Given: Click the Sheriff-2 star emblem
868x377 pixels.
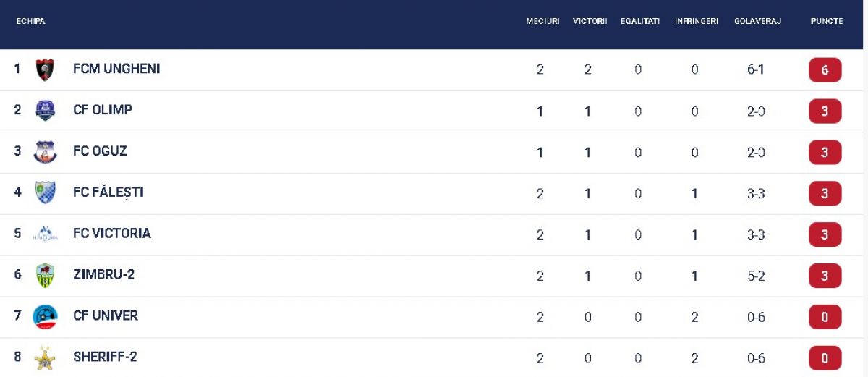Looking at the screenshot, I should click(x=45, y=357).
